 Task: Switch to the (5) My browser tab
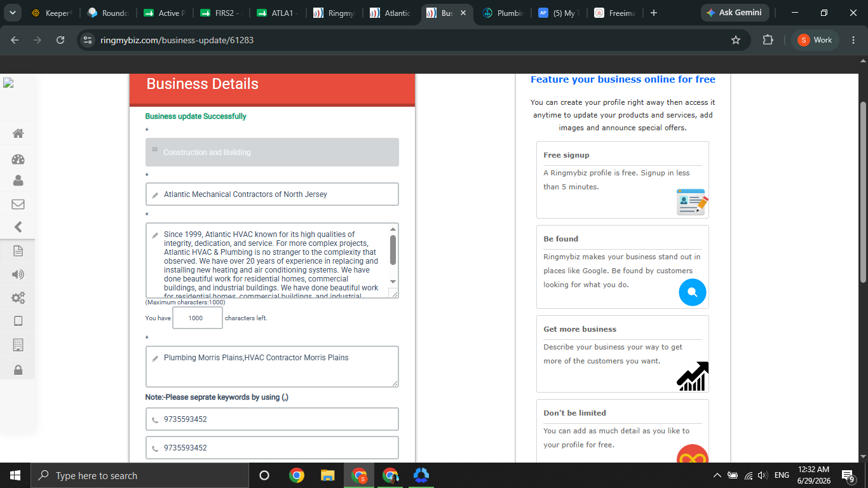pyautogui.click(x=559, y=13)
